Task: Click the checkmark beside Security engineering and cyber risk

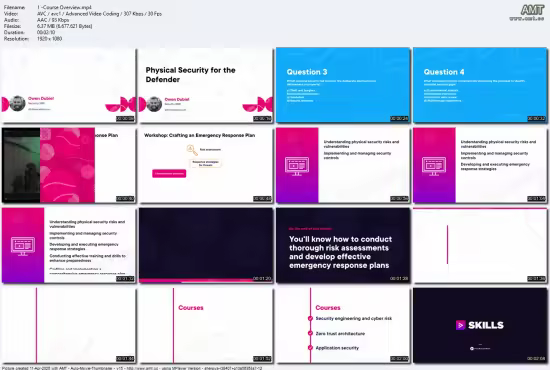Action: 310,318
